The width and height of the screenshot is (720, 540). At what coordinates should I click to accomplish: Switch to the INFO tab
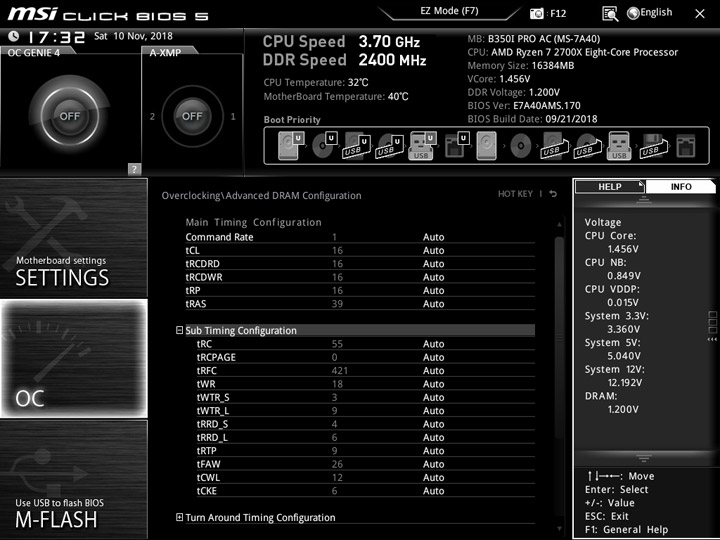click(681, 186)
